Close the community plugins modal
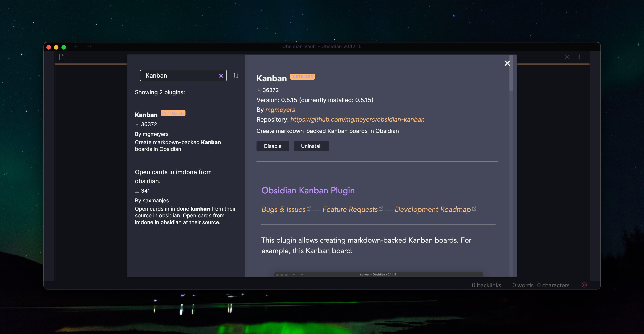 [507, 63]
